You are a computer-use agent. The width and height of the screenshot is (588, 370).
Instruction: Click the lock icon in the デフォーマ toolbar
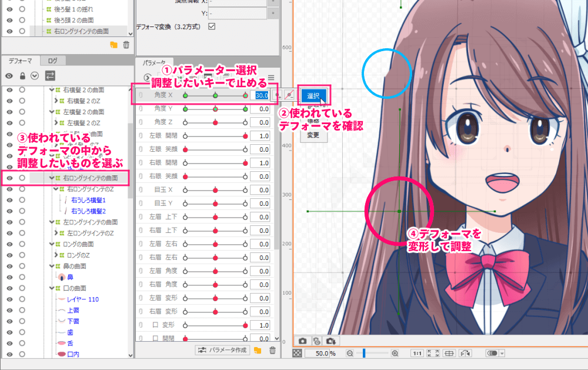tap(22, 76)
